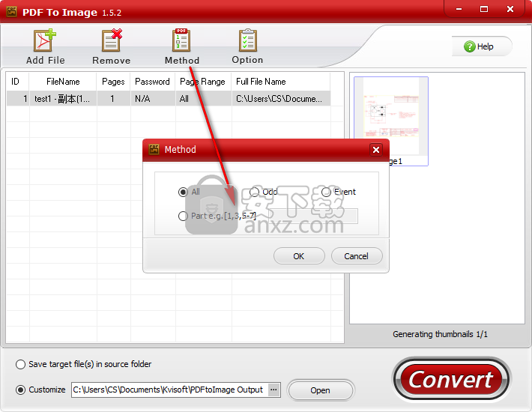Open the Option toolbar icon
Screen dimensions: 532x412
(x=247, y=46)
